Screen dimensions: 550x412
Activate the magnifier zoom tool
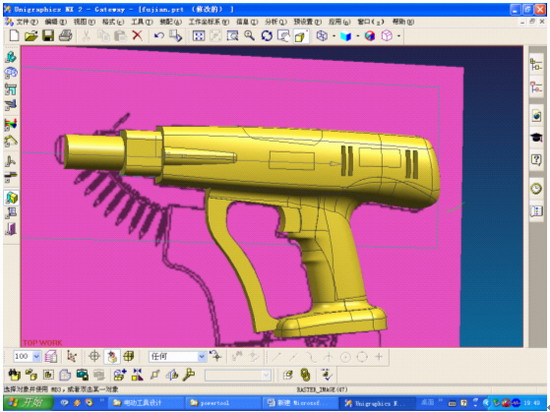tap(249, 35)
